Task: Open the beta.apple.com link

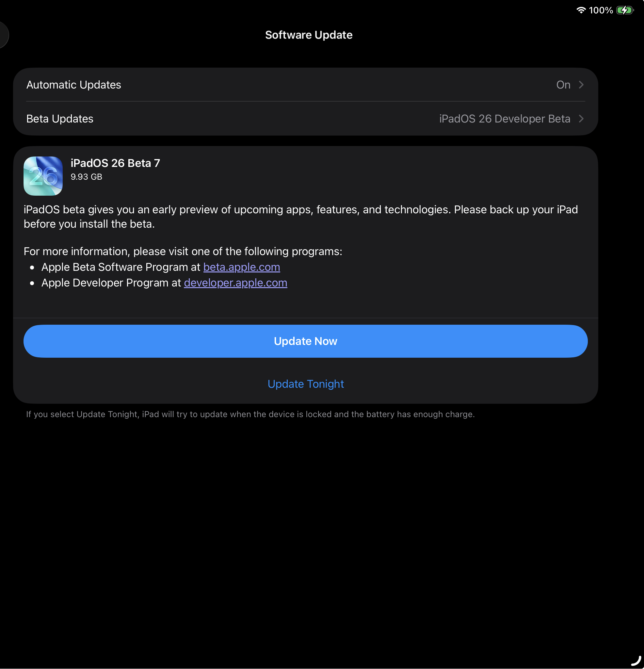Action: coord(242,267)
